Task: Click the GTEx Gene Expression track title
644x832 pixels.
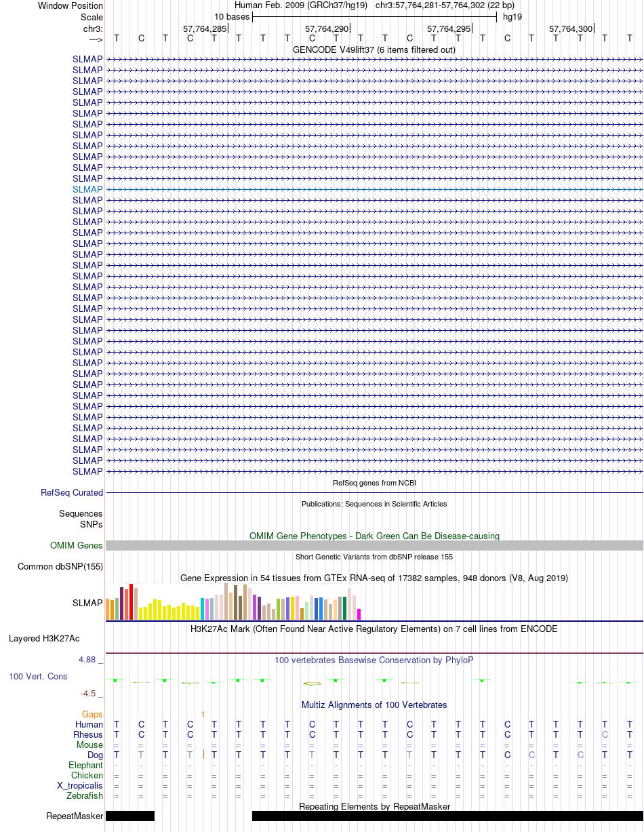Action: coord(374,578)
